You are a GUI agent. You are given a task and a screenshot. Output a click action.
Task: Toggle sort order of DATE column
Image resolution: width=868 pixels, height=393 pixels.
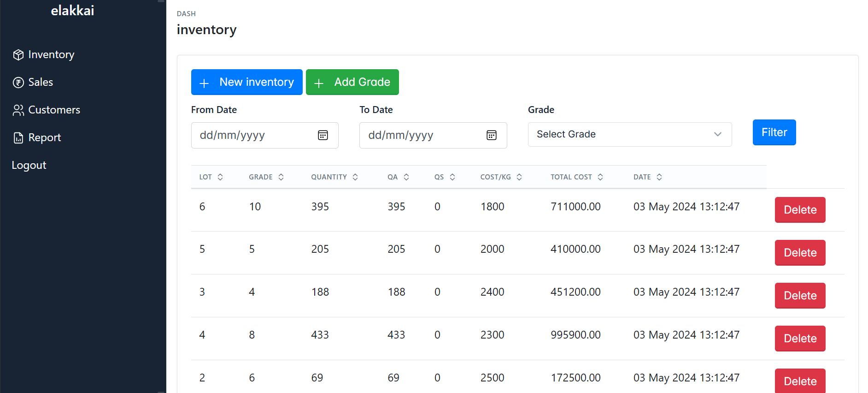[659, 177]
